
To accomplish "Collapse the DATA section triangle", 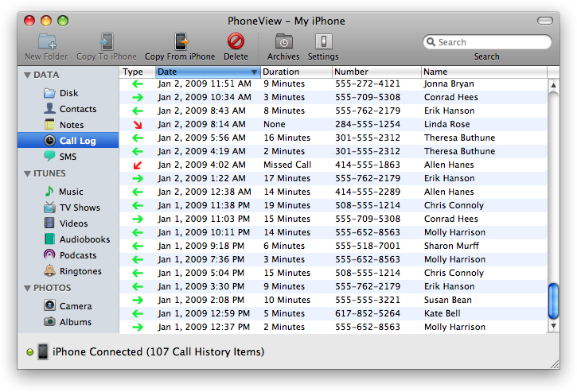I will [27, 75].
